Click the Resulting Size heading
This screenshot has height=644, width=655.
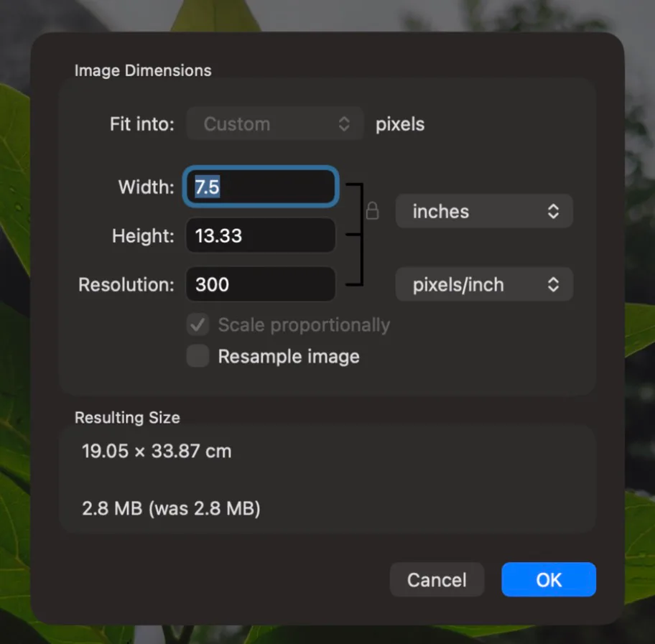(x=127, y=418)
